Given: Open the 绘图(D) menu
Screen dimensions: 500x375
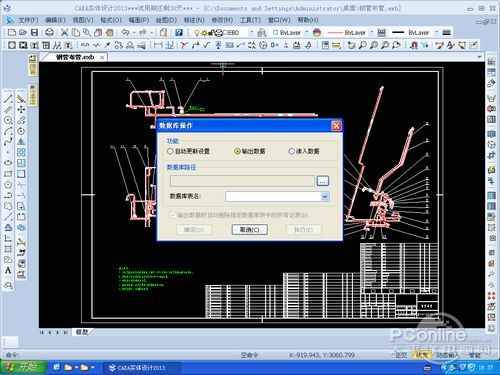Looking at the screenshot, I should tap(166, 20).
